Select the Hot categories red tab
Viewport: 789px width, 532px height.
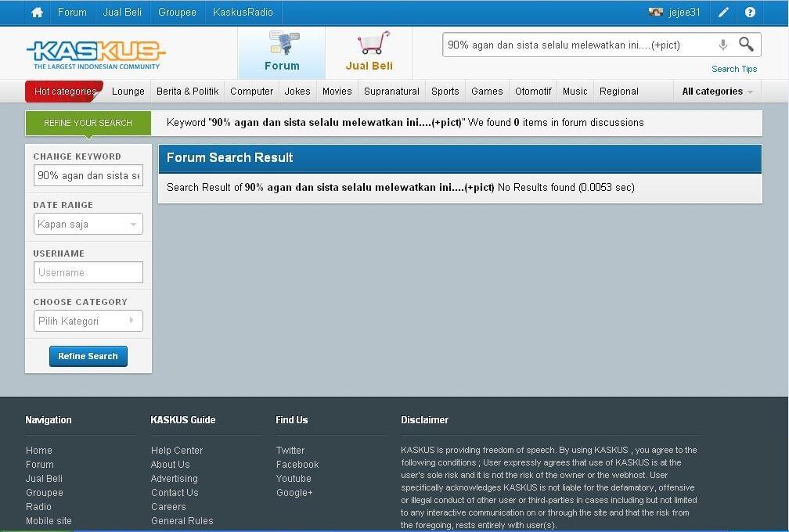(65, 91)
